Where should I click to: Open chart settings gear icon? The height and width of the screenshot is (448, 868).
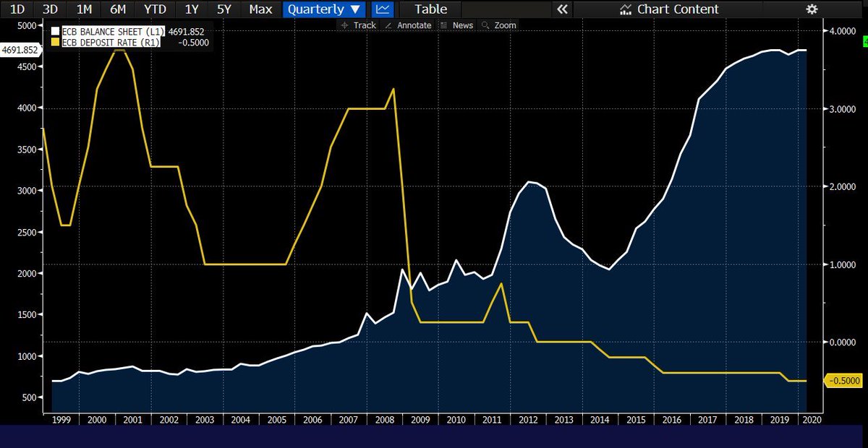tap(812, 9)
